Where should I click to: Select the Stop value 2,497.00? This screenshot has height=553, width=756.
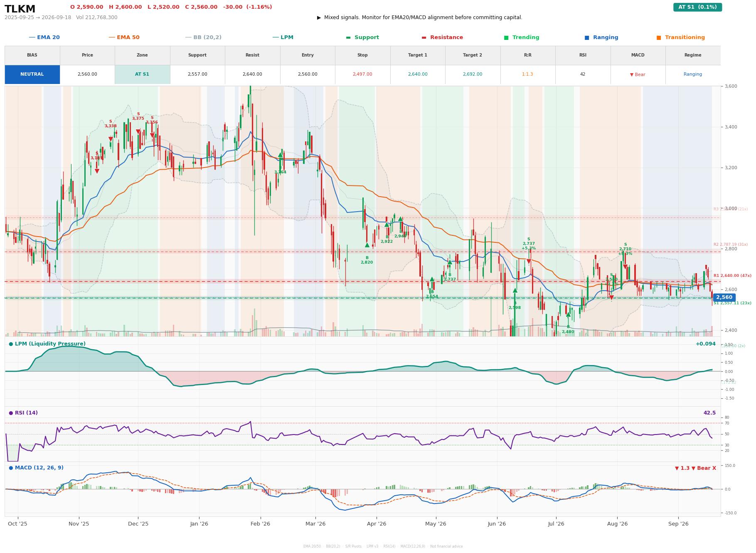pos(362,74)
